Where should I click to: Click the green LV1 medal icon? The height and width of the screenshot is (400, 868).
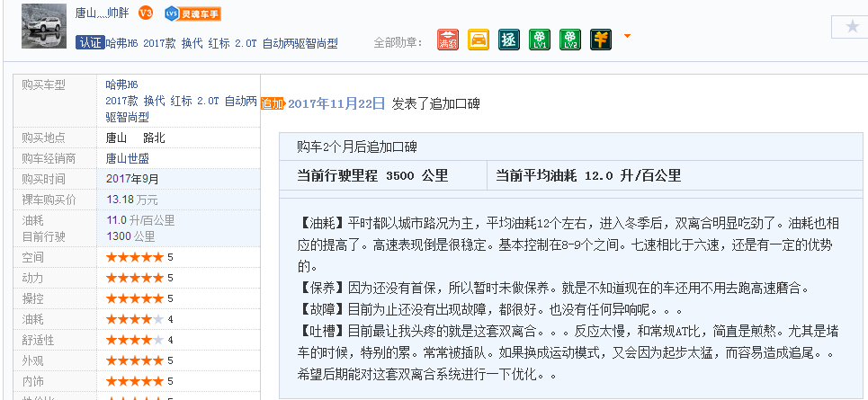click(540, 40)
